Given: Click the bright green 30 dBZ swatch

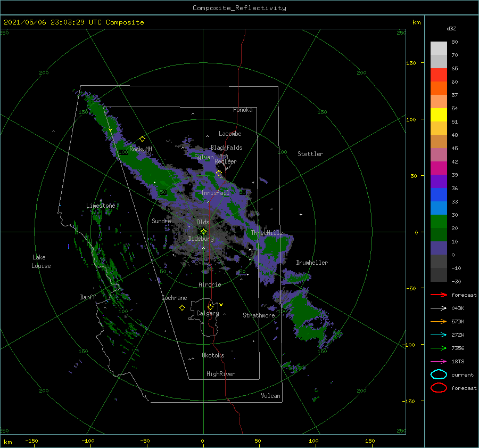Looking at the screenshot, I should 439,222.
